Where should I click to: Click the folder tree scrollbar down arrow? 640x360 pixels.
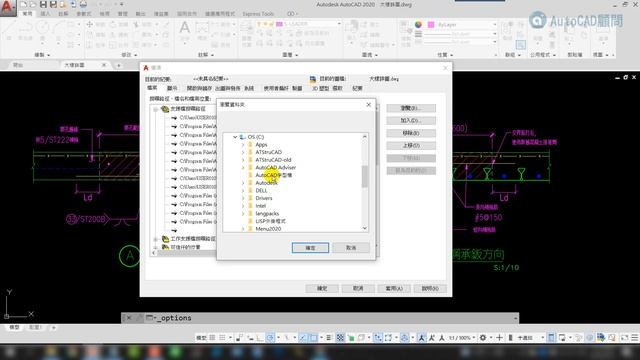point(364,228)
